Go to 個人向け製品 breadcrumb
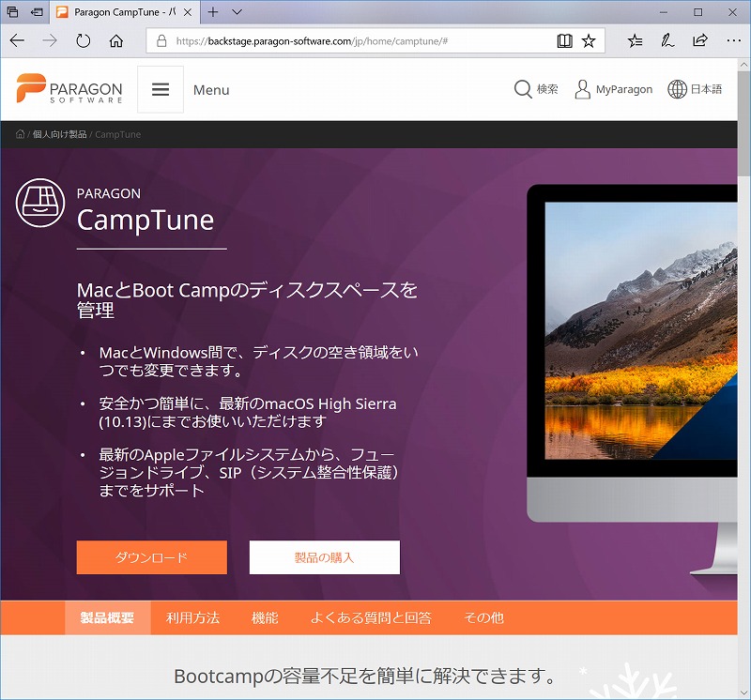 (x=59, y=134)
